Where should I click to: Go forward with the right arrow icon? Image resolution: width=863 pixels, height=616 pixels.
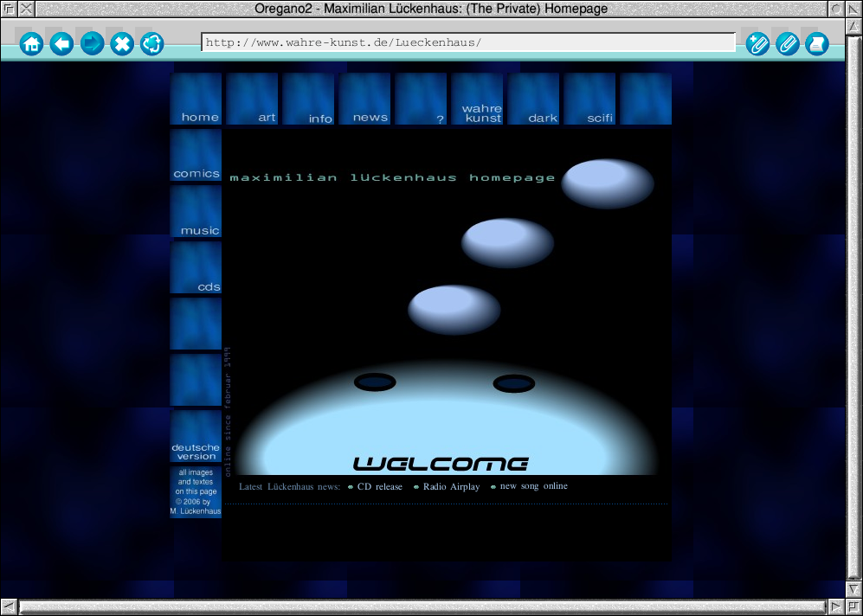[92, 43]
